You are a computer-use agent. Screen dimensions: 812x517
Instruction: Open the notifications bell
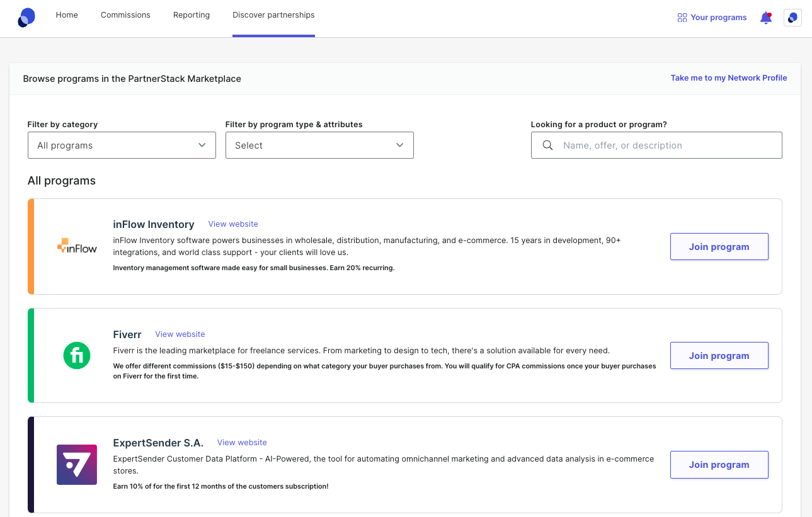[x=766, y=18]
